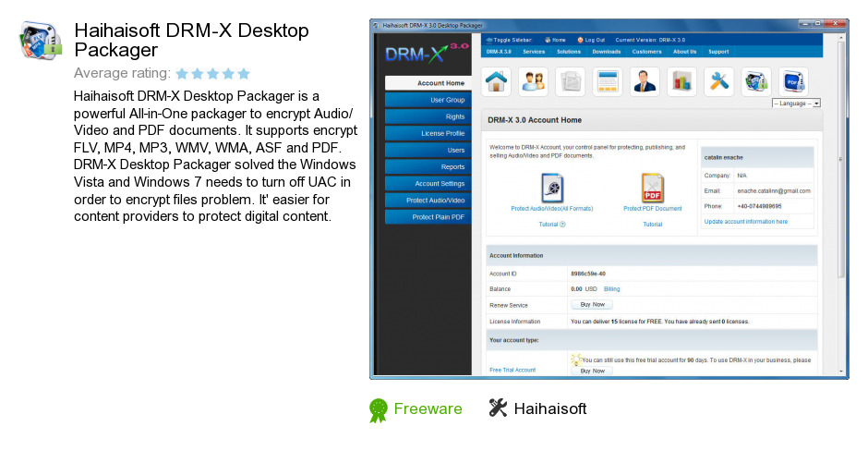Click the Protect Audio/Video toolbar icon
The image size is (868, 451).
pyautogui.click(x=755, y=82)
